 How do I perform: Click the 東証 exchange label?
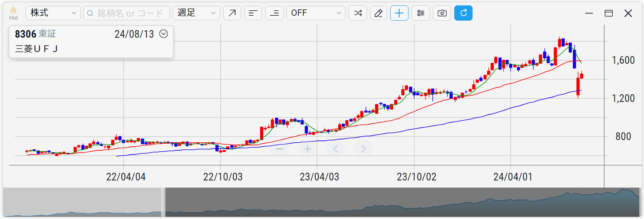point(47,34)
